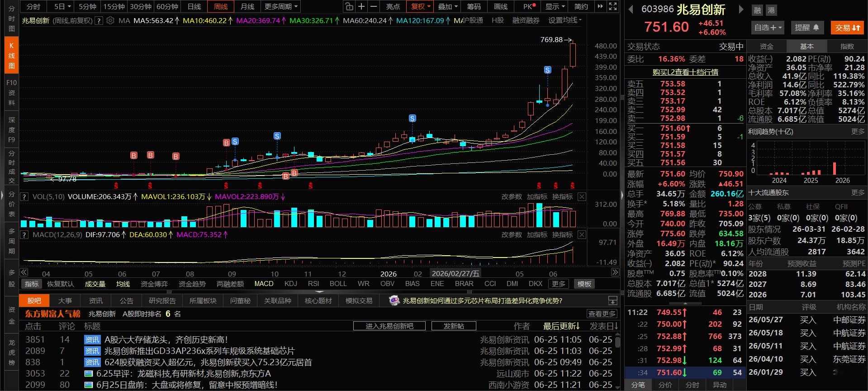The height and width of the screenshot is (391, 868).
Task: Toggle the KDJ indicator
Action: pyautogui.click(x=291, y=284)
